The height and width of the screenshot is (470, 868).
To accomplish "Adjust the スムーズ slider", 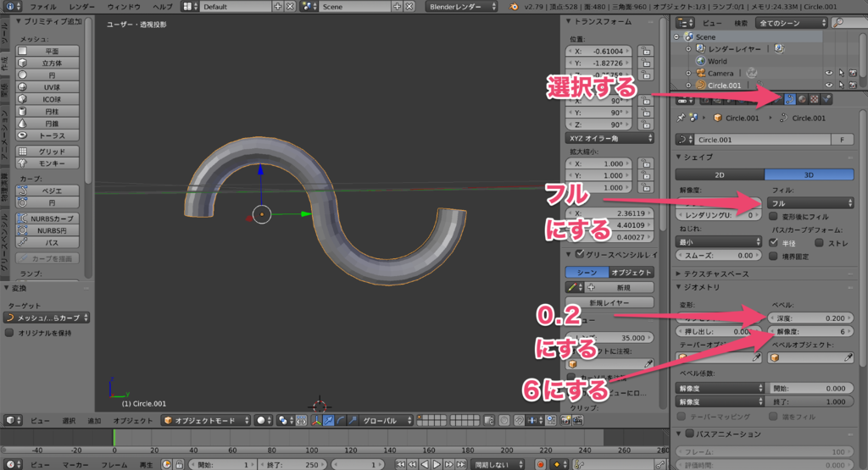I will click(x=719, y=256).
